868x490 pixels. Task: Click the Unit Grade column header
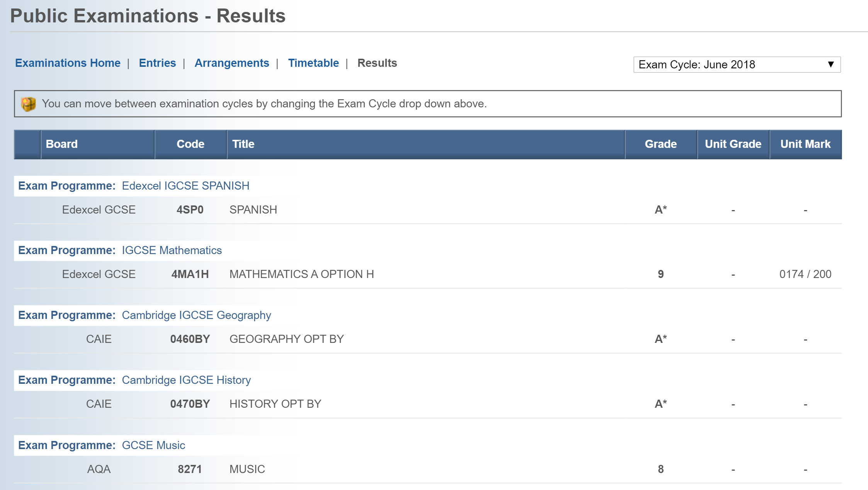[x=733, y=144]
